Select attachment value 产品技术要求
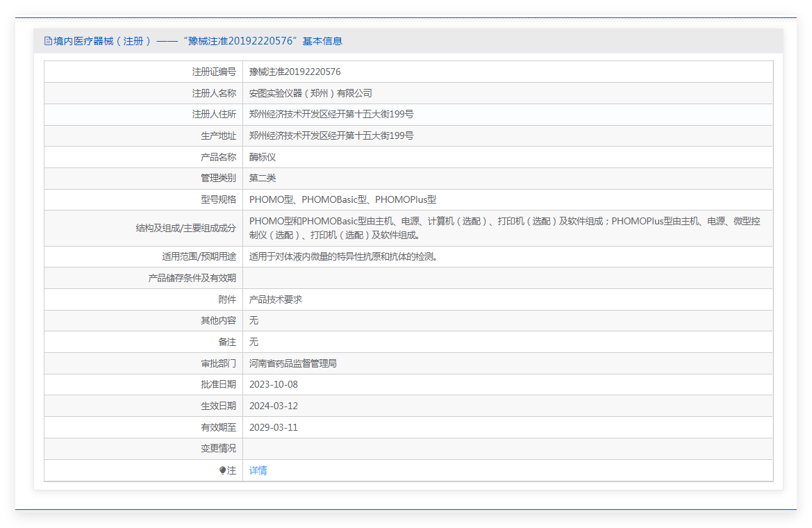The width and height of the screenshot is (812, 528). 275,299
